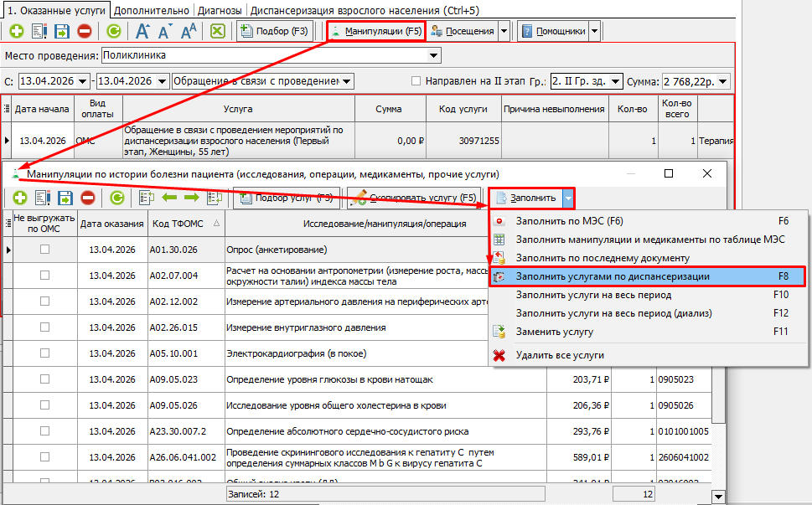Expand the 'Место проведения' dropdown
The image size is (812, 505).
click(433, 55)
